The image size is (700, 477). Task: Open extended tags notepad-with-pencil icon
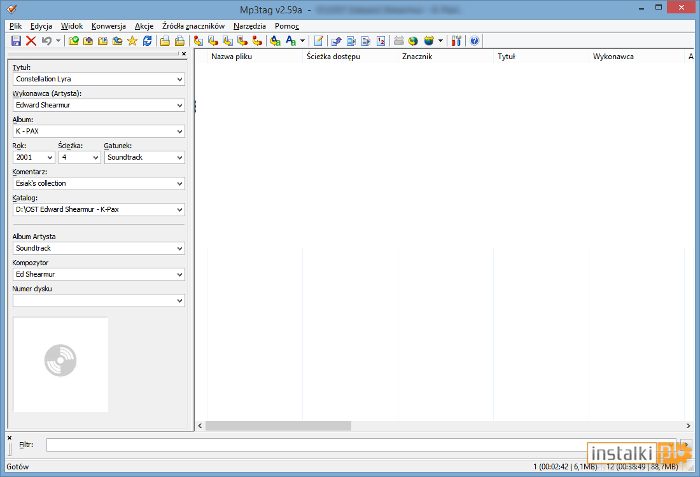click(x=318, y=41)
